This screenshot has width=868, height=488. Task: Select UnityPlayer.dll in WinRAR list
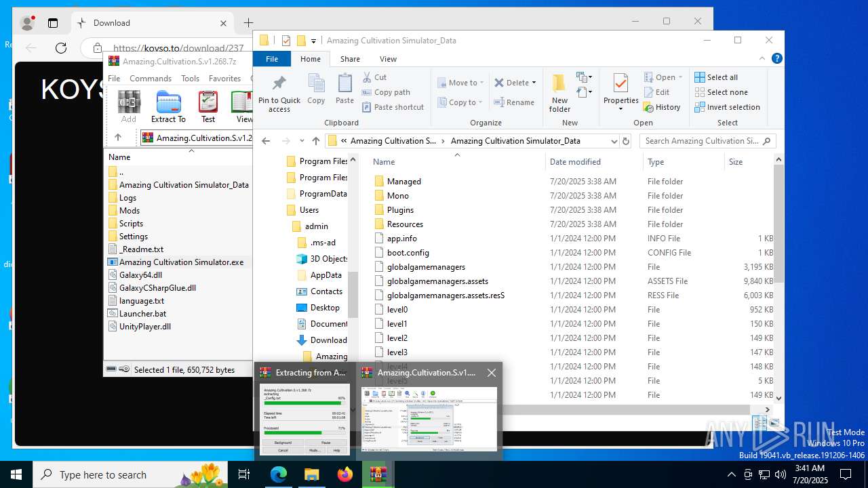coord(144,327)
